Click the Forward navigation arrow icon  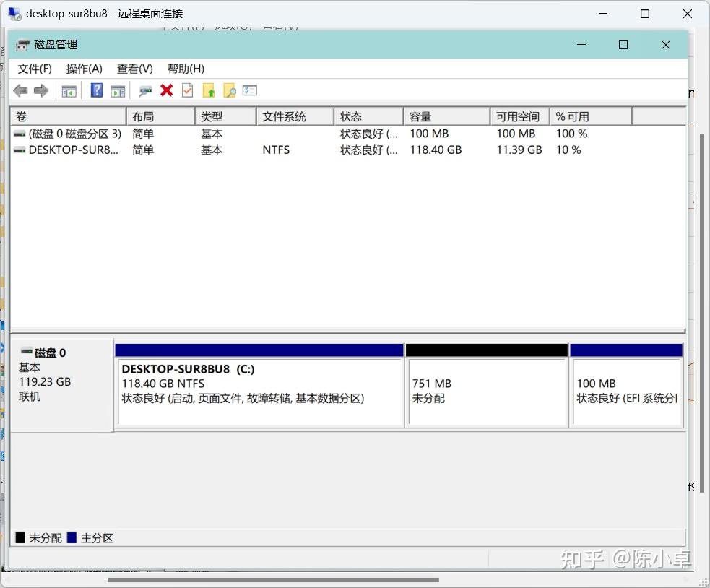(x=41, y=90)
